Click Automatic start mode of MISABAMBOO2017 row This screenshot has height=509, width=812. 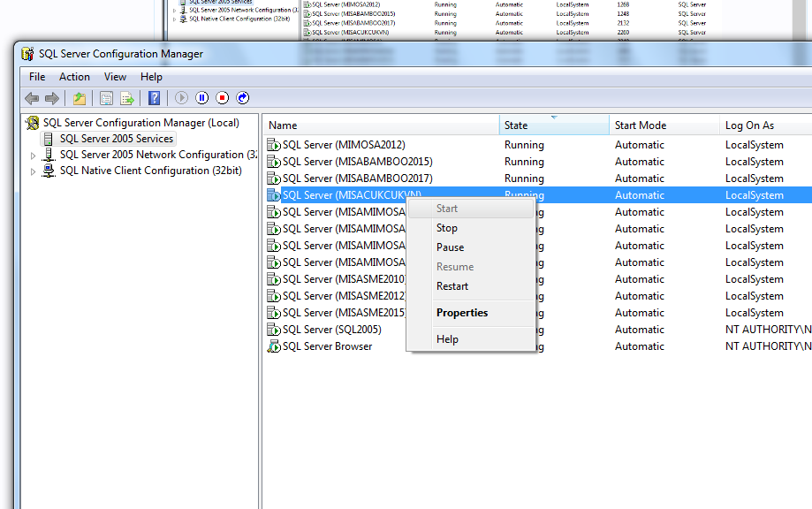[x=640, y=179]
